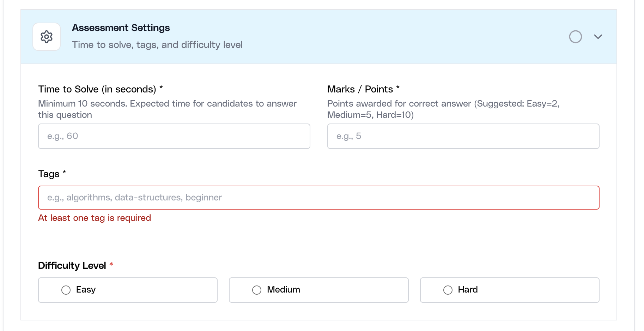The image size is (644, 331).
Task: Click the red-bordered tags field showing placeholder text
Action: (x=318, y=198)
